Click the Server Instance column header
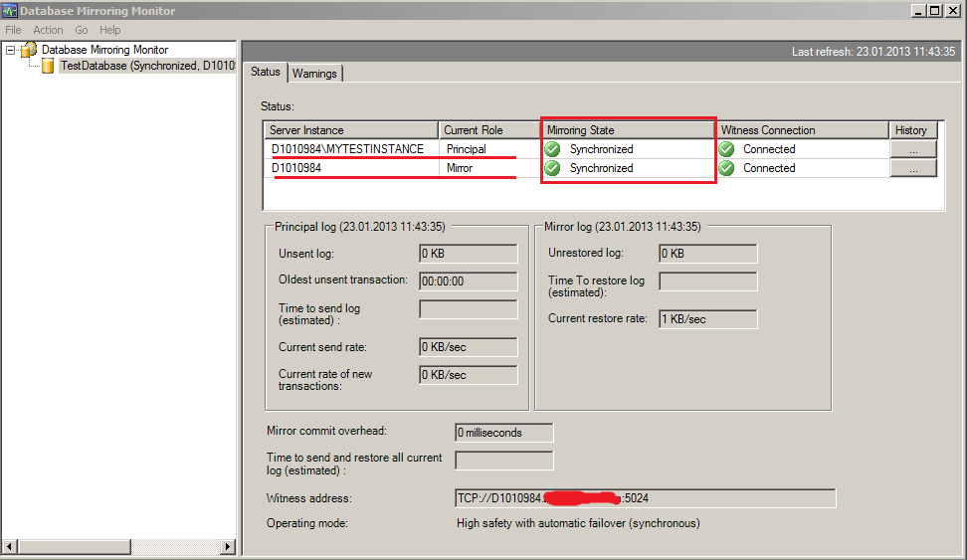Viewport: 967px width, 560px height. tap(351, 130)
